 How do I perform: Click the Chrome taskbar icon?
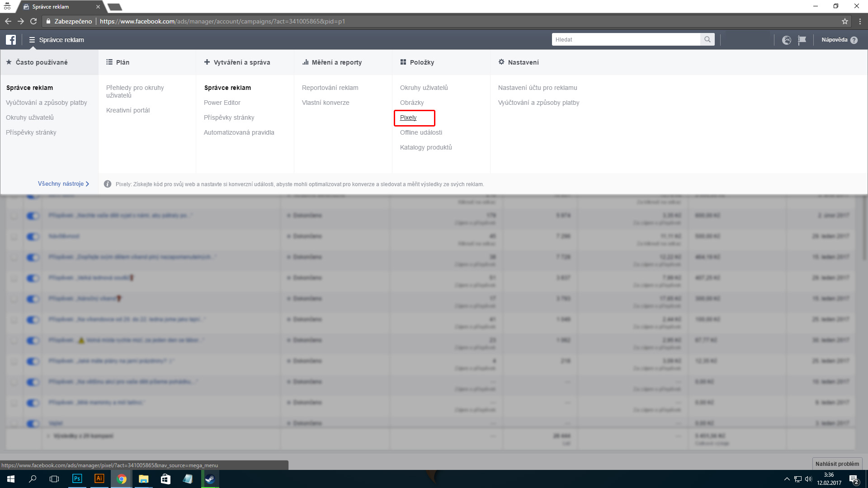click(121, 479)
